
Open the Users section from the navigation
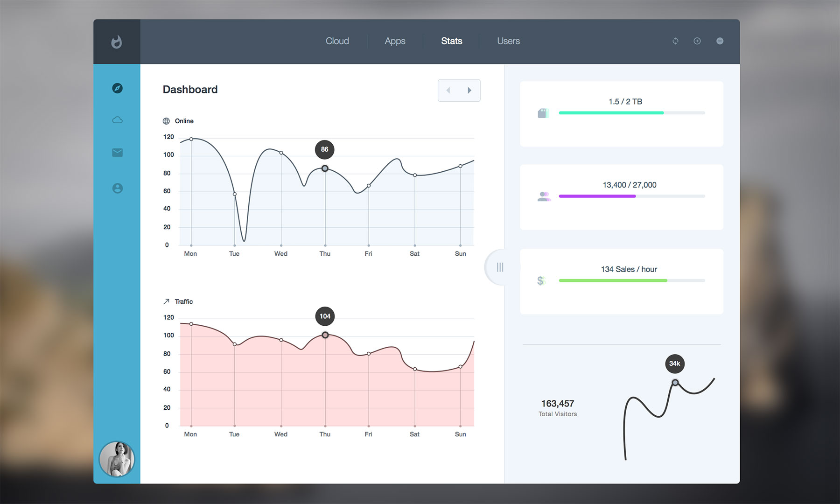(508, 41)
